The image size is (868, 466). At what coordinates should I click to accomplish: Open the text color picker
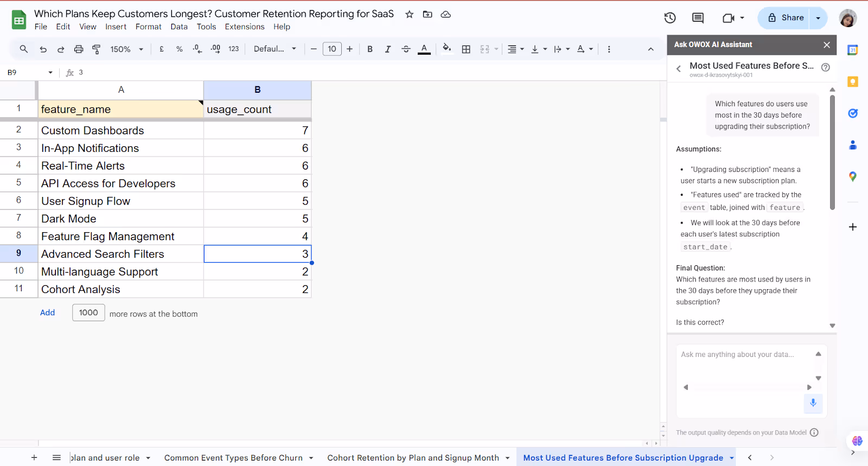424,49
